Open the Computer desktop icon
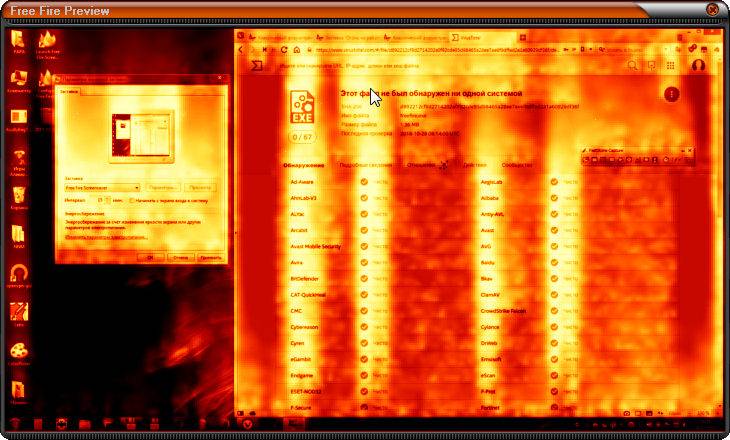 (x=19, y=81)
